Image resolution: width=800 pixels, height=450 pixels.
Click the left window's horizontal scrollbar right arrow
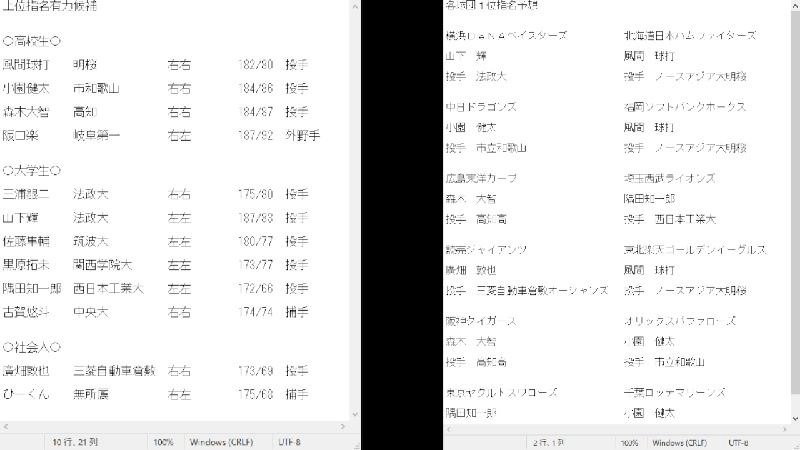pos(343,427)
